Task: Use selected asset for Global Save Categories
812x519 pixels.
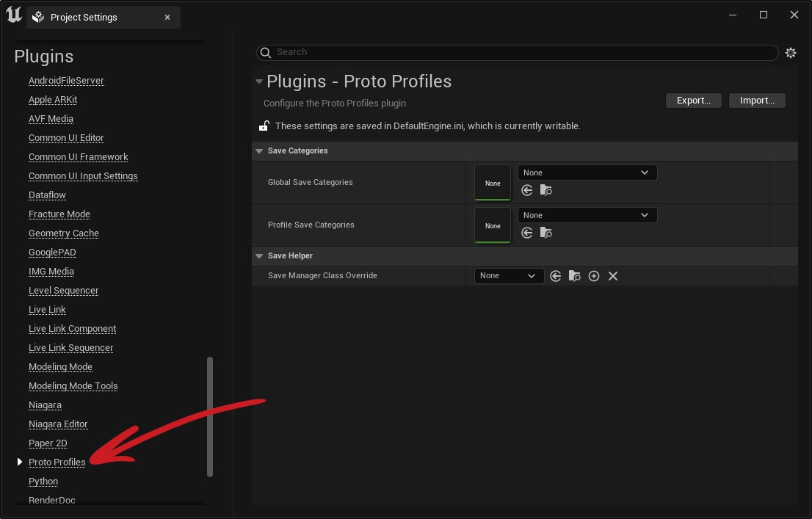Action: 527,190
